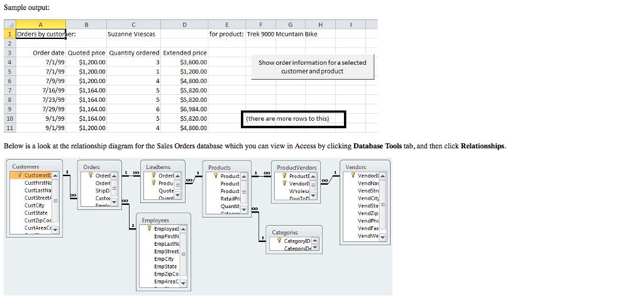Select Excel column header A
This screenshot has height=303, width=644.
[x=41, y=25]
